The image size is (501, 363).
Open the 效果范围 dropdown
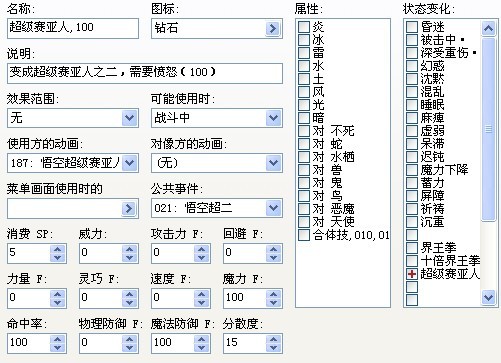click(x=129, y=118)
